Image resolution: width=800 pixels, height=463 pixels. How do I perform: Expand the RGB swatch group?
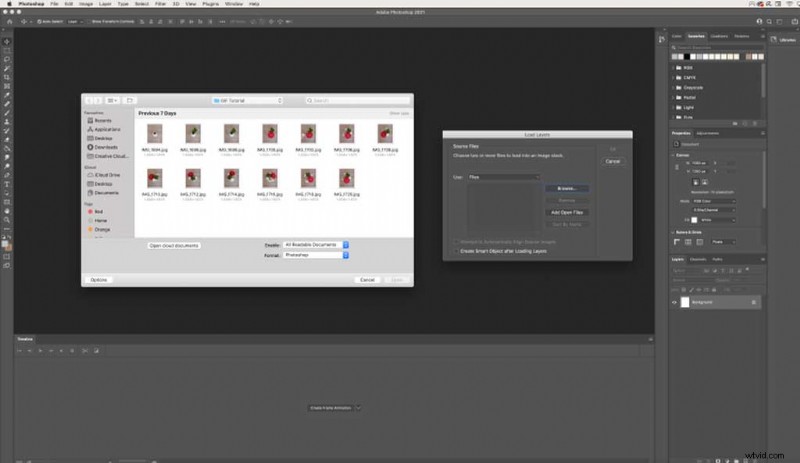(x=673, y=67)
